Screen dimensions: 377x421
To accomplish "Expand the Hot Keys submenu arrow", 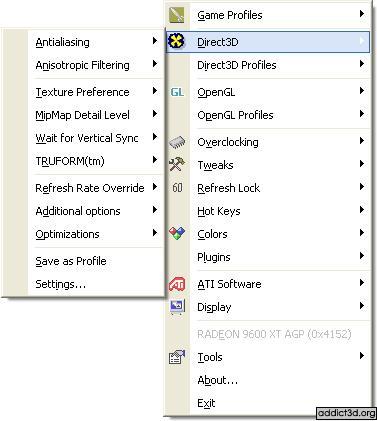I will pos(362,210).
